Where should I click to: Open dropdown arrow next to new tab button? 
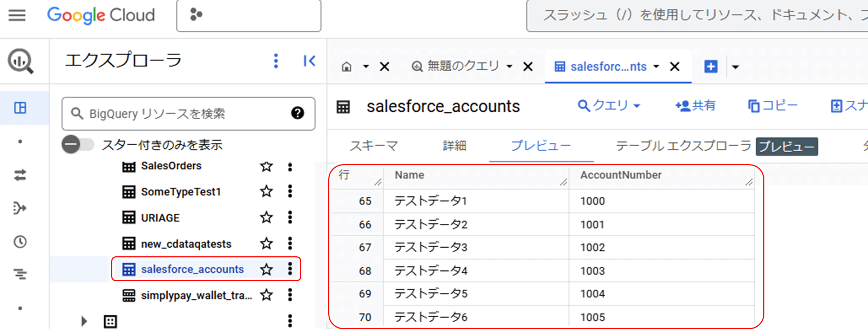click(735, 67)
